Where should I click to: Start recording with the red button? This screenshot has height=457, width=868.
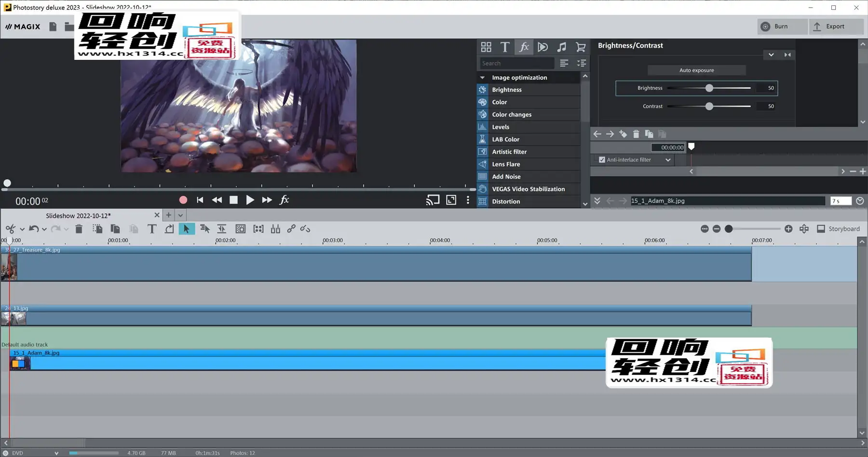tap(183, 200)
